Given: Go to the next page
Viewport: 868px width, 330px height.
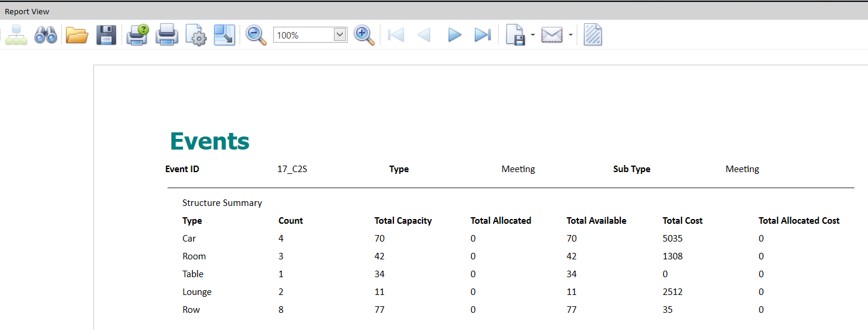Looking at the screenshot, I should tap(454, 35).
